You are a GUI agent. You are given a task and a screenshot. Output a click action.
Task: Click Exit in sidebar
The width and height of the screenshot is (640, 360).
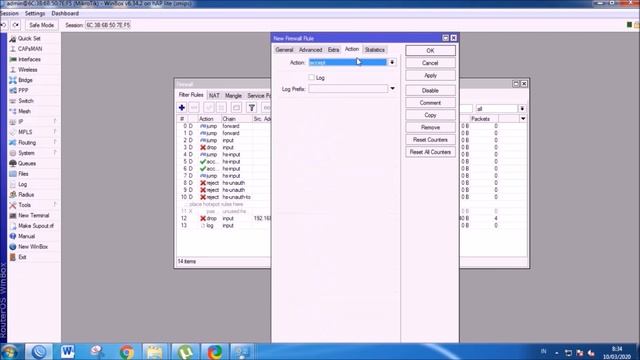(x=22, y=257)
